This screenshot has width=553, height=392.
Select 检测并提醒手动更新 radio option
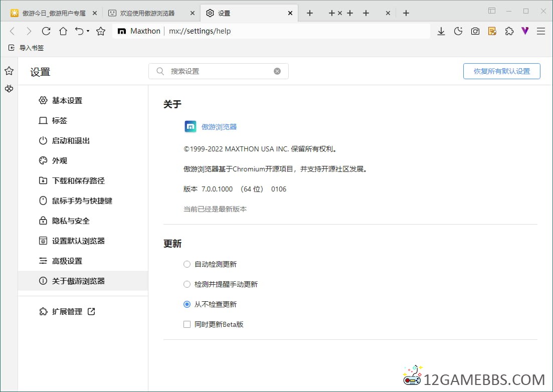click(x=187, y=284)
